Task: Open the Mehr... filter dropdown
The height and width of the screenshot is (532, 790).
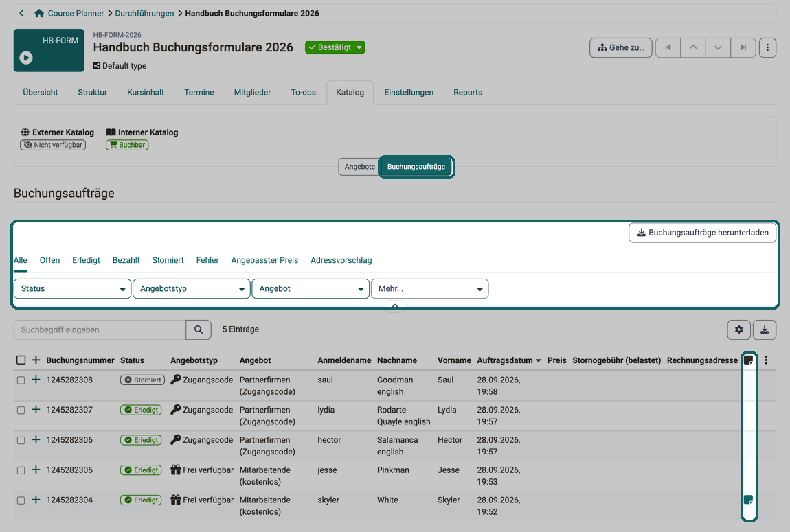Action: [430, 288]
